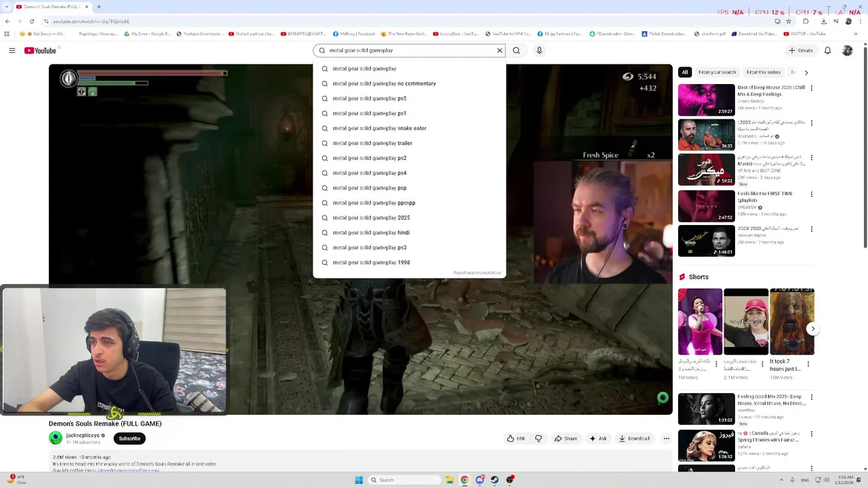Show next Shorts with the arrow
The height and width of the screenshot is (488, 868).
[813, 329]
